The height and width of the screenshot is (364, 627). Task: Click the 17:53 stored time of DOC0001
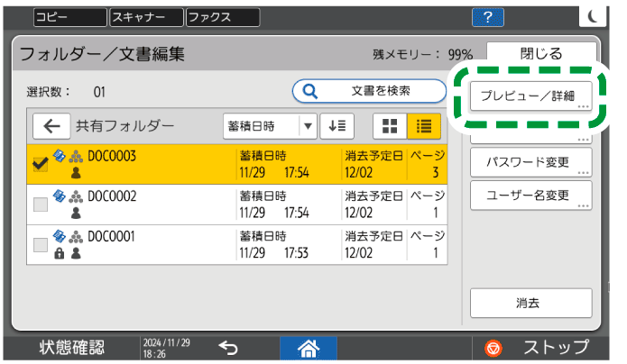point(296,253)
